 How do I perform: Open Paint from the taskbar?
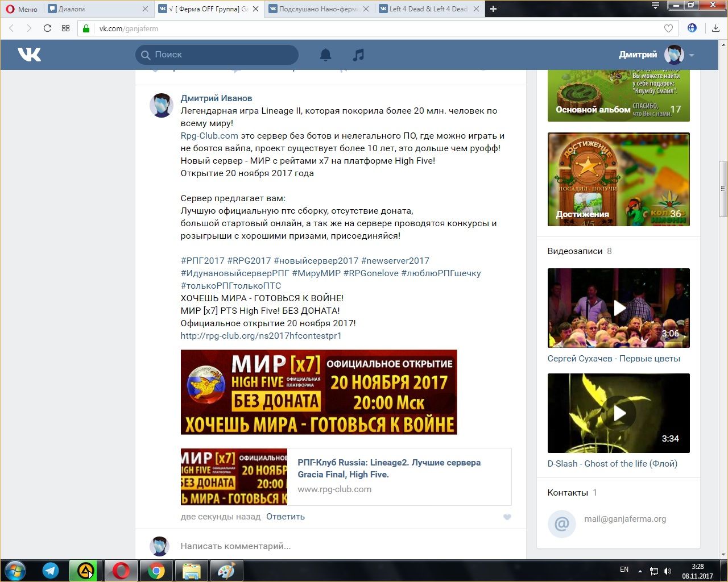[x=226, y=571]
